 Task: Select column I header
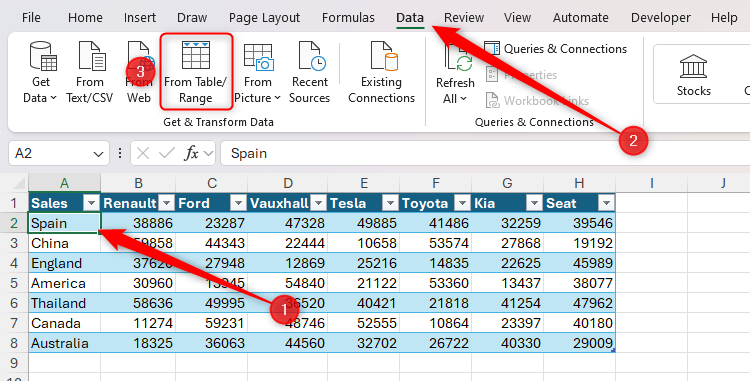point(651,183)
